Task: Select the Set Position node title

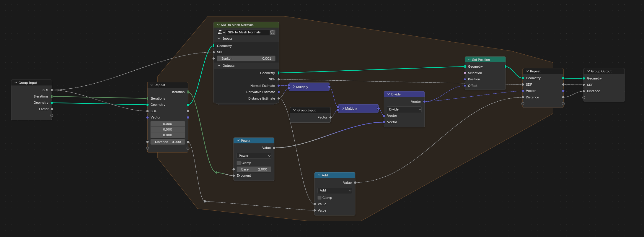Action: point(481,60)
